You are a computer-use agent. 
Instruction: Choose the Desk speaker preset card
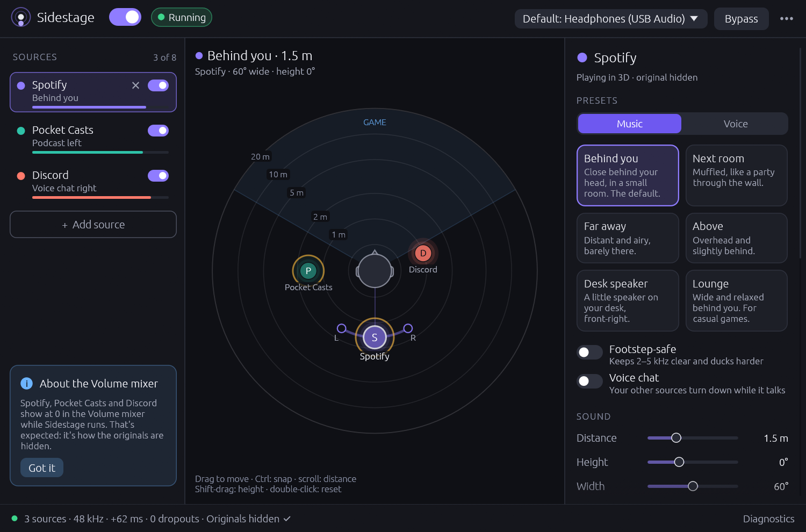(628, 300)
